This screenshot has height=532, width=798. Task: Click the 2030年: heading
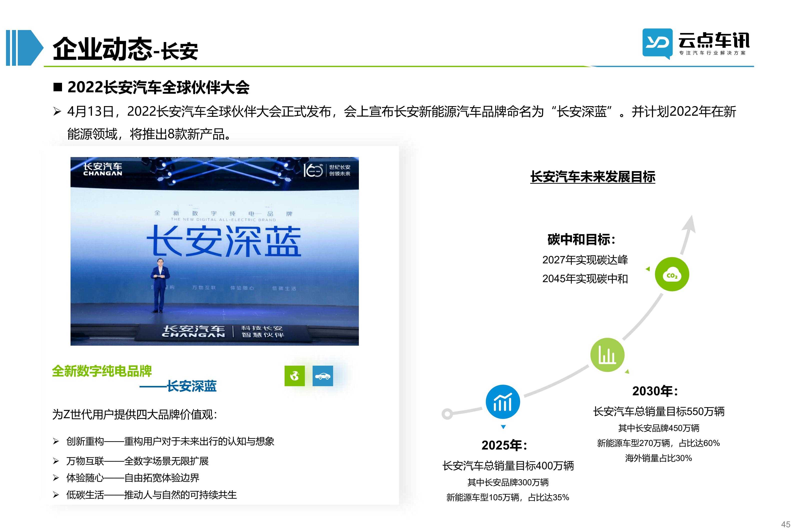click(655, 391)
